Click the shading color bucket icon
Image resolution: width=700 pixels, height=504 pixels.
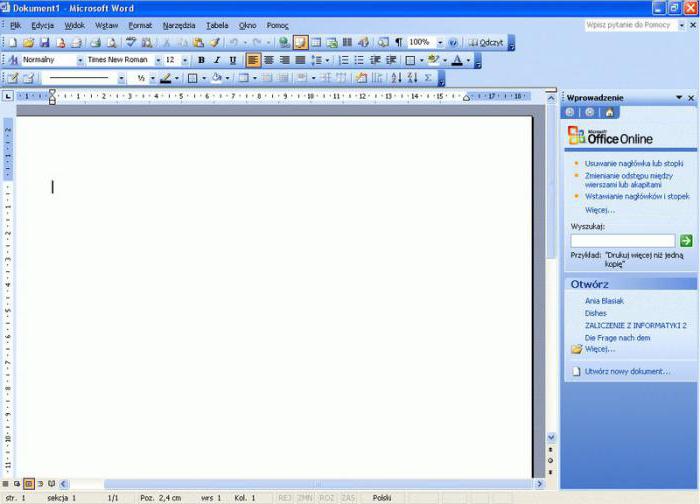217,78
